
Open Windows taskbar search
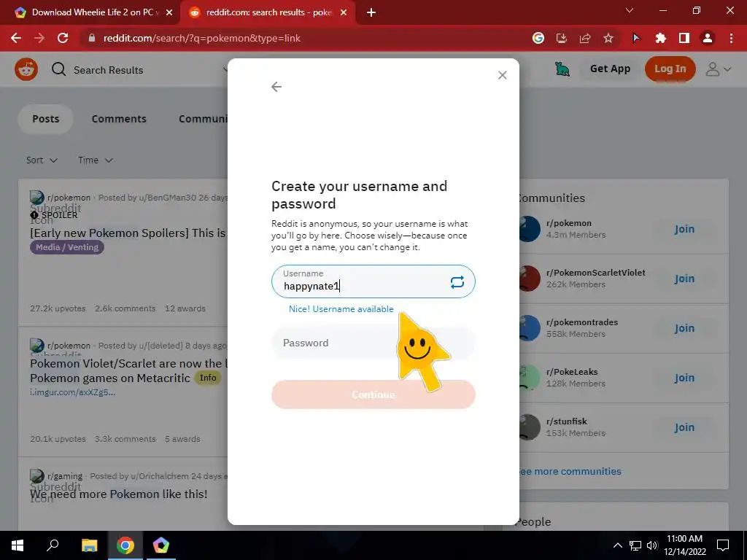coord(53,545)
